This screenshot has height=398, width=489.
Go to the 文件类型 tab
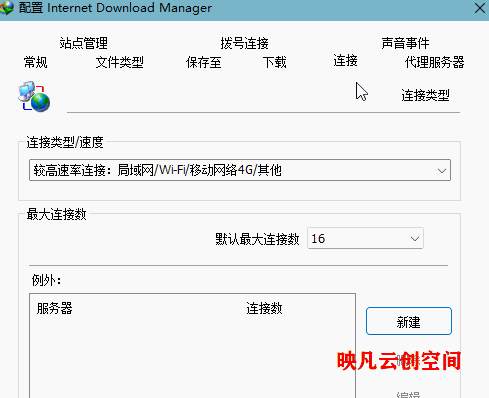pyautogui.click(x=119, y=62)
